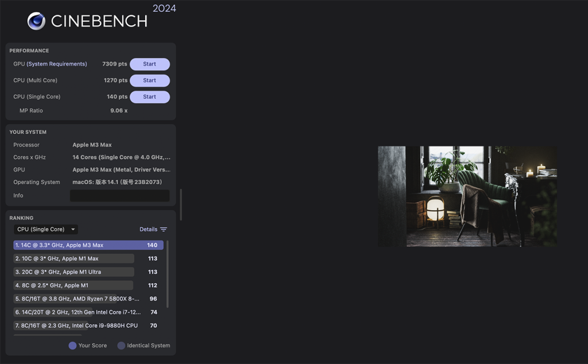Click the Multi Core score 1270 pts
588x364 pixels.
pos(115,80)
